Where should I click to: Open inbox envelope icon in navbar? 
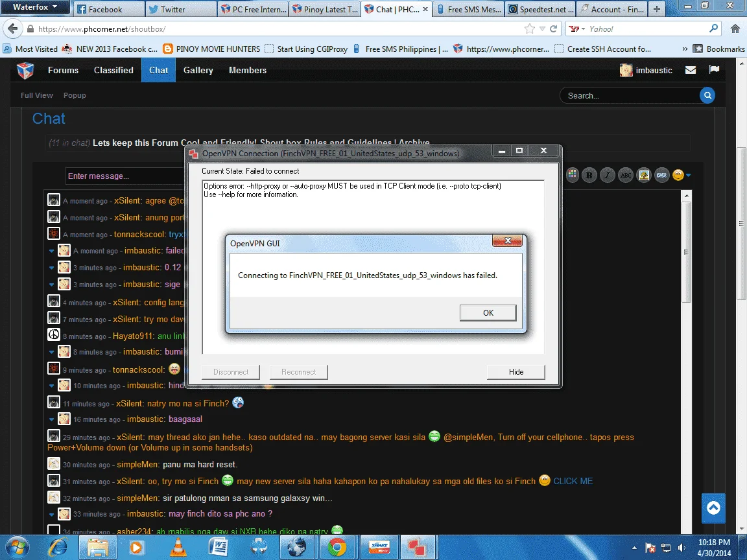point(691,70)
